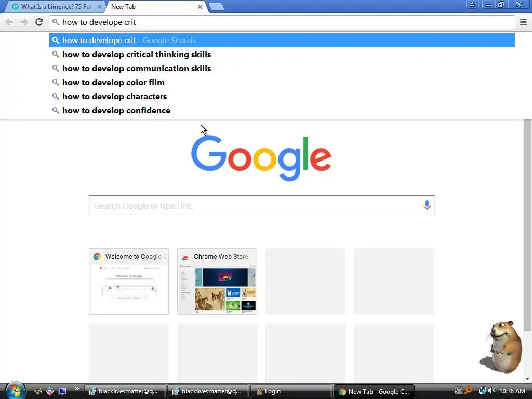Click the Chrome profile person icon

coord(472,4)
